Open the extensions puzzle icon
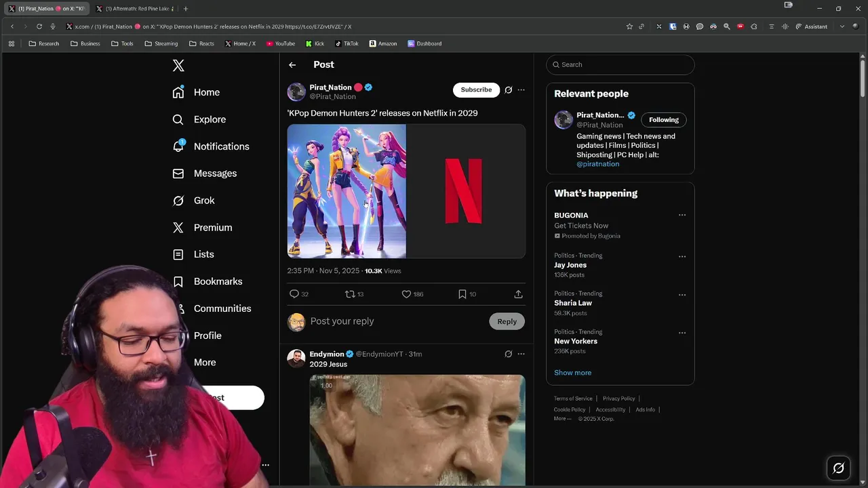The width and height of the screenshot is (868, 488). (x=753, y=26)
